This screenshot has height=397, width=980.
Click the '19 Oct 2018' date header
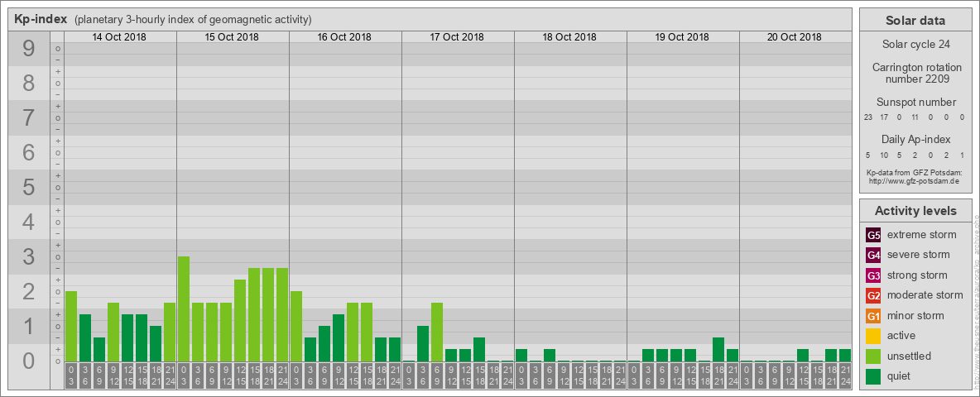click(682, 37)
